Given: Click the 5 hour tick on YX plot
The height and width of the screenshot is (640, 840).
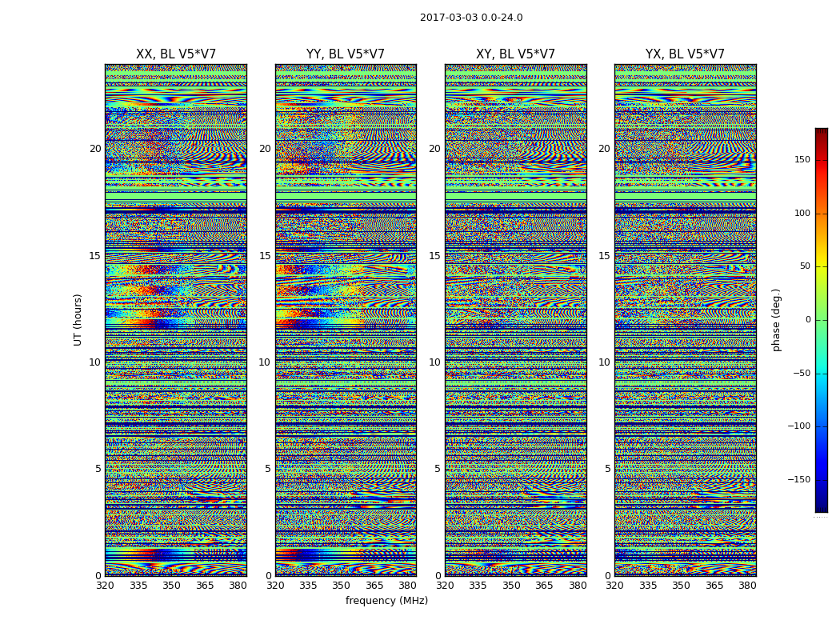Looking at the screenshot, I should [607, 469].
